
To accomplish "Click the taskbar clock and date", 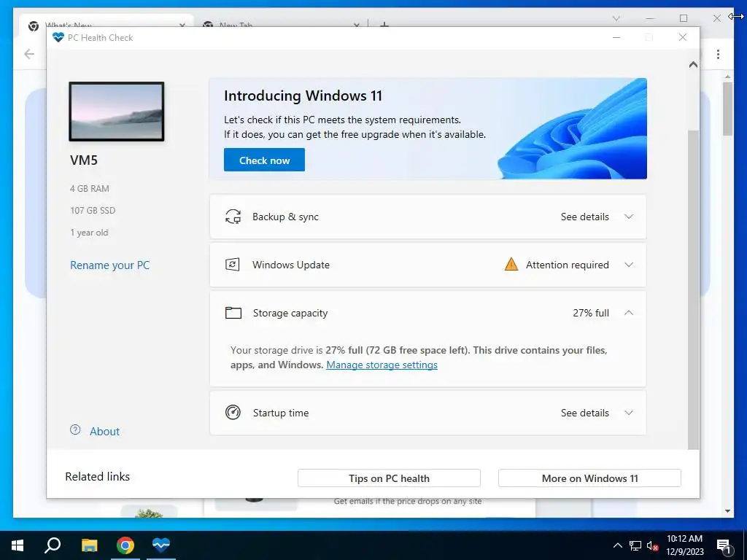I will [684, 545].
